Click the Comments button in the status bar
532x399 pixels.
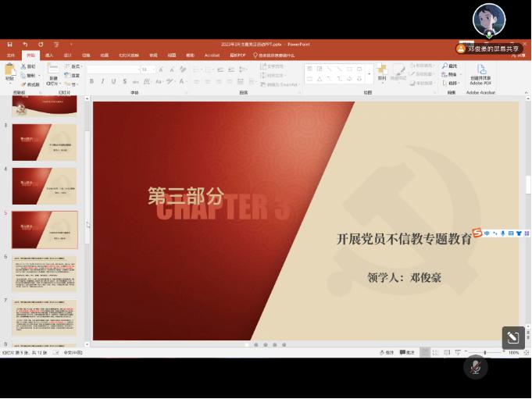(x=408, y=353)
